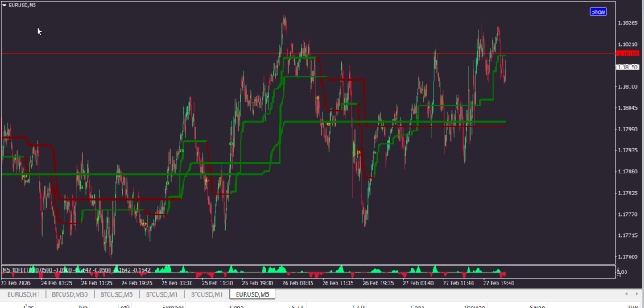Select the active EURUSD,M5 chart tab
Image resolution: width=644 pixels, height=308 pixels.
253,294
